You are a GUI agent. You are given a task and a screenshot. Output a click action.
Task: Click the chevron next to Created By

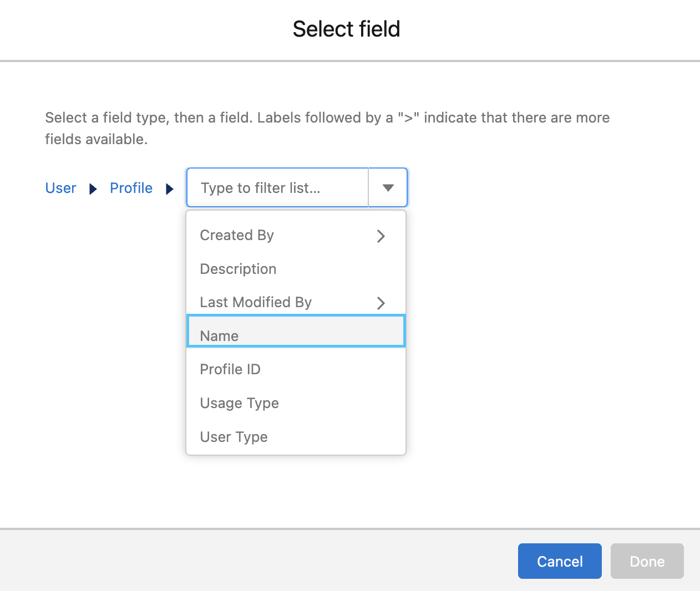381,236
